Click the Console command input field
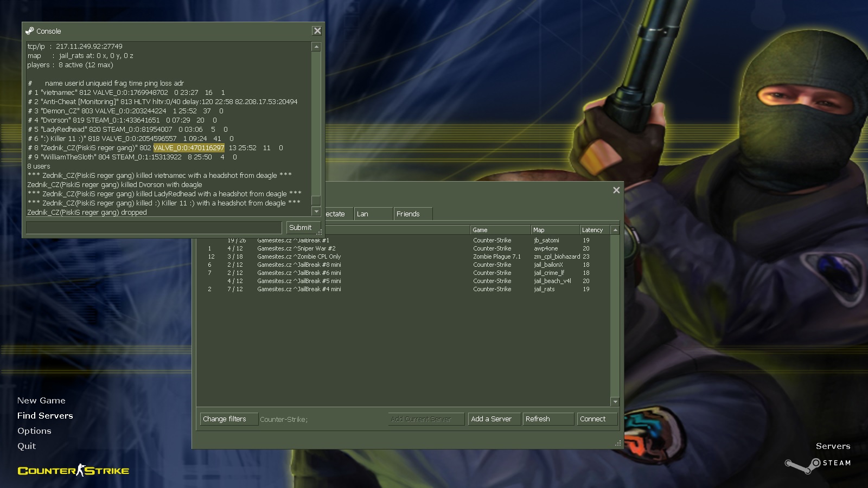Screen dimensions: 868x488 (154, 228)
